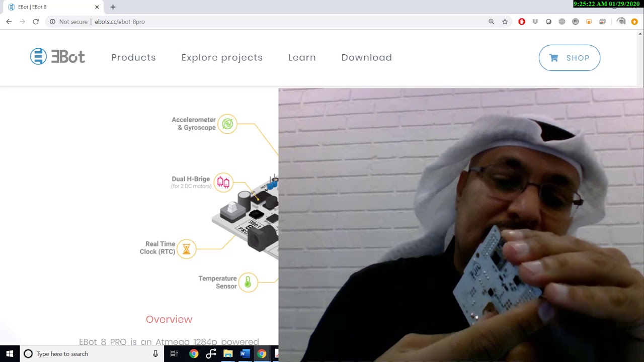This screenshot has width=644, height=362.
Task: Click the Not secure site info icon
Action: pyautogui.click(x=52, y=22)
